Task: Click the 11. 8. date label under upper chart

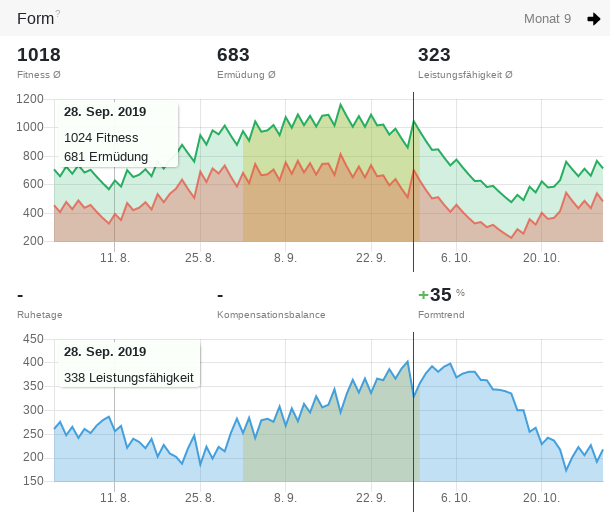Action: (x=115, y=258)
